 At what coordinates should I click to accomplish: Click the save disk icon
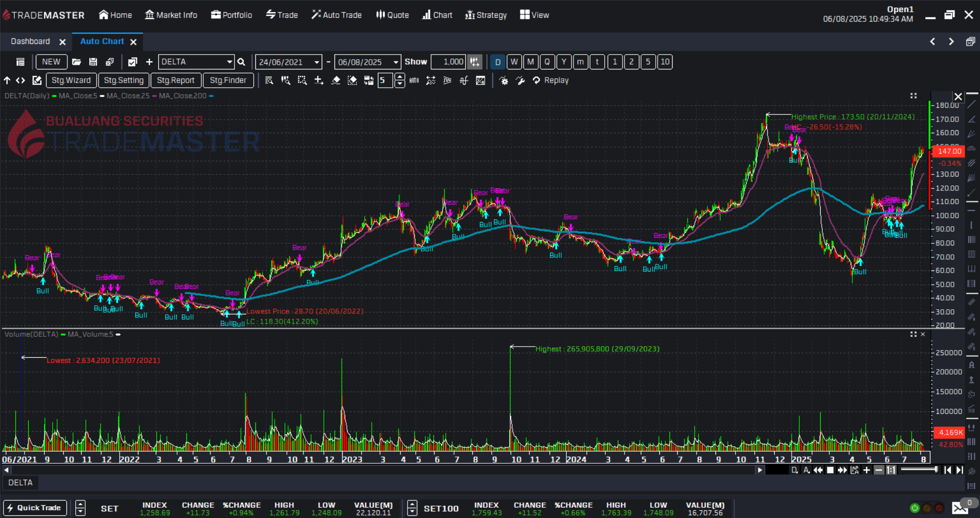click(93, 62)
